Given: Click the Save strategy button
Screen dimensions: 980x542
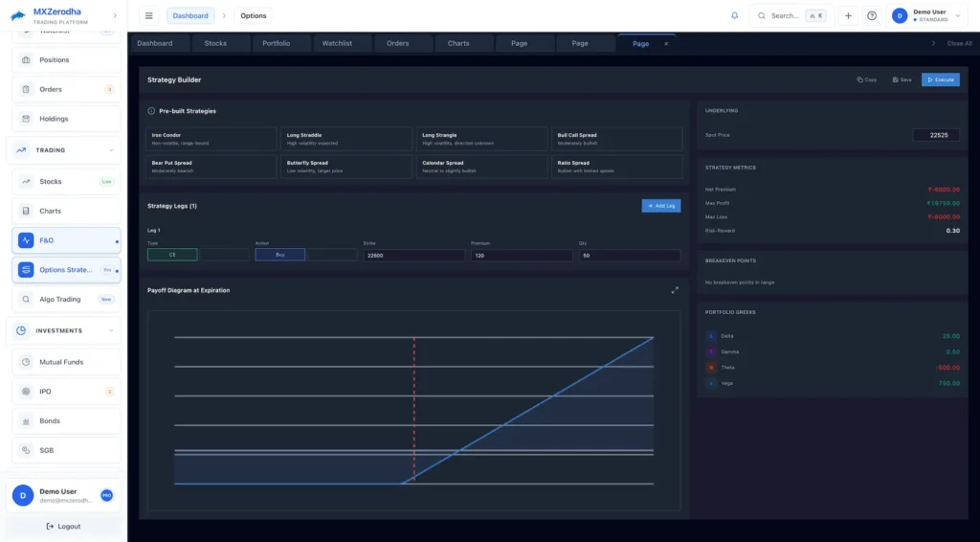Looking at the screenshot, I should point(902,80).
